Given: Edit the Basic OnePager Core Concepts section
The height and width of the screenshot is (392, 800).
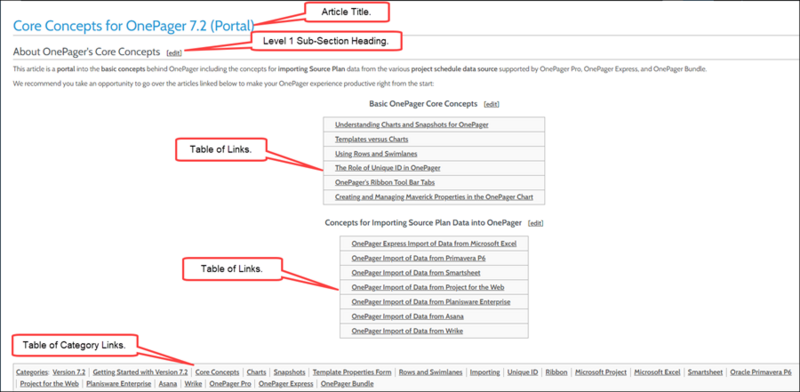Looking at the screenshot, I should tap(491, 104).
